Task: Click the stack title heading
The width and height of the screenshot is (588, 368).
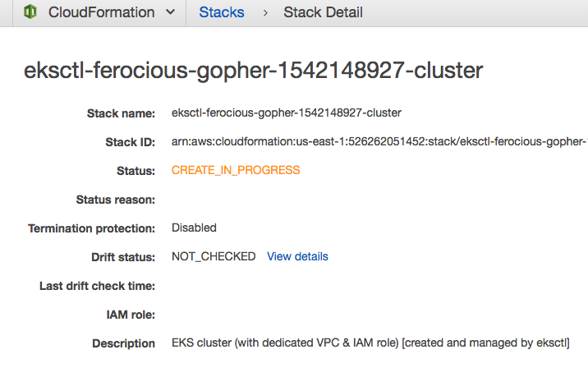Action: (x=253, y=70)
